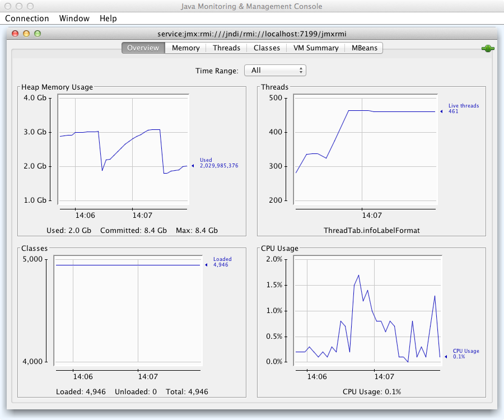Click the service:jmx:rmi window title
This screenshot has width=504, height=420.
tap(251, 34)
